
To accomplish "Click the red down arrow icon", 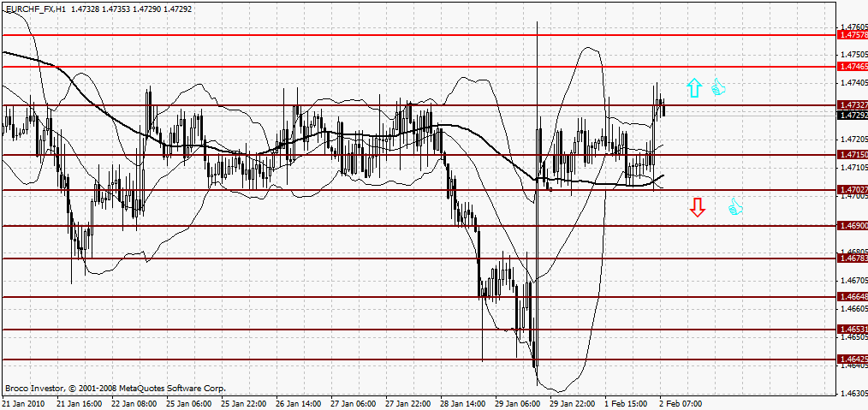I will (698, 207).
